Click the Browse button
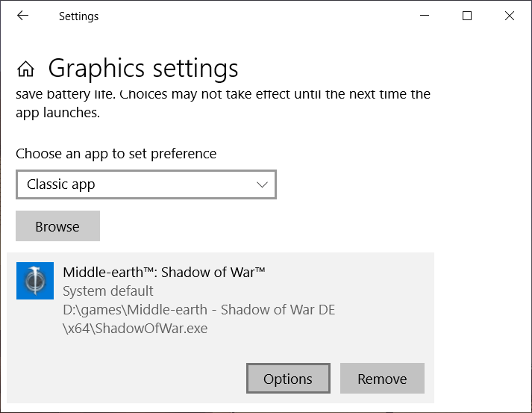 click(x=57, y=226)
